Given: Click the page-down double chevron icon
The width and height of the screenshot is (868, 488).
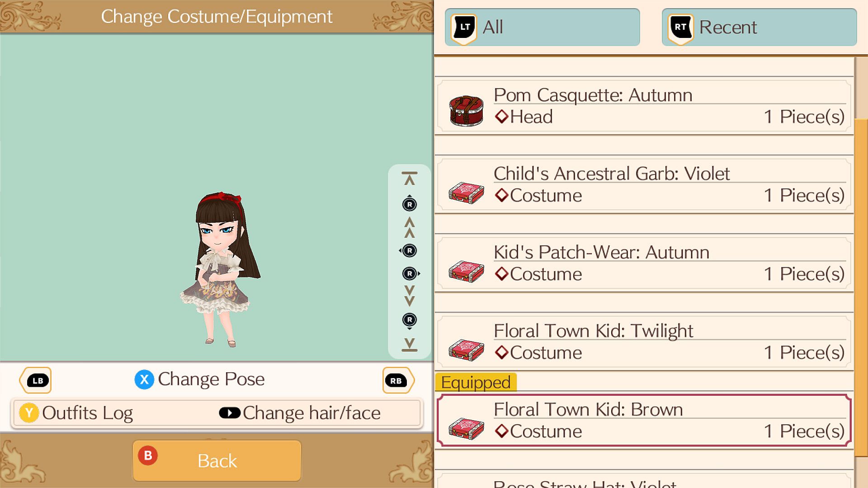Looking at the screenshot, I should [x=410, y=296].
